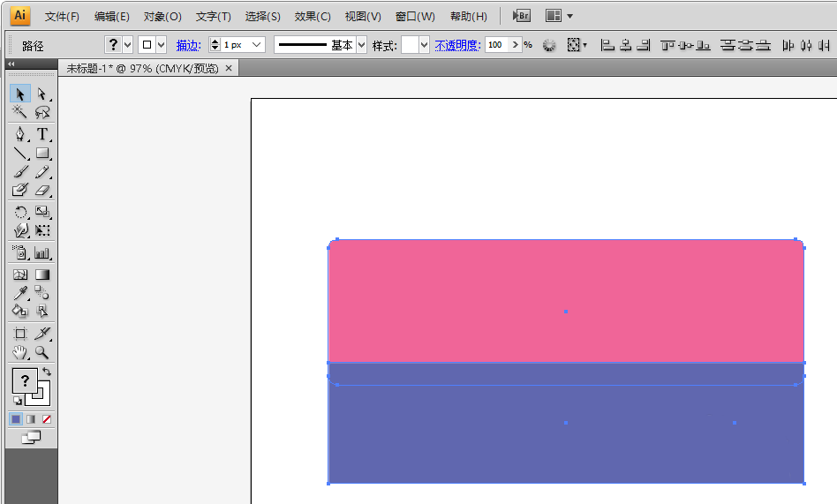Select the Eraser tool
The width and height of the screenshot is (837, 504).
point(42,190)
